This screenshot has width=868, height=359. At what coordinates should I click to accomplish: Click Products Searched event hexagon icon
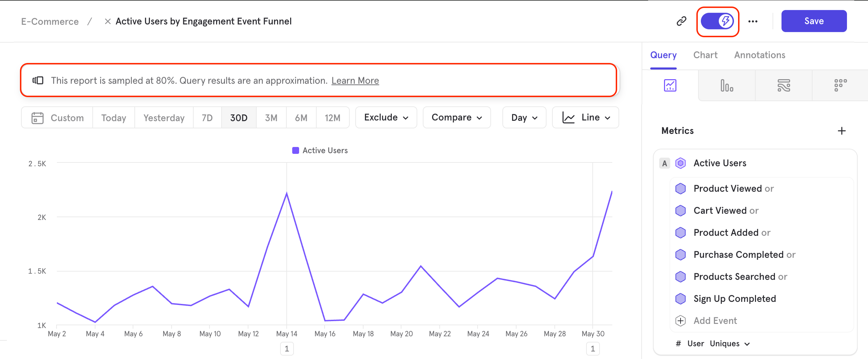pos(680,277)
